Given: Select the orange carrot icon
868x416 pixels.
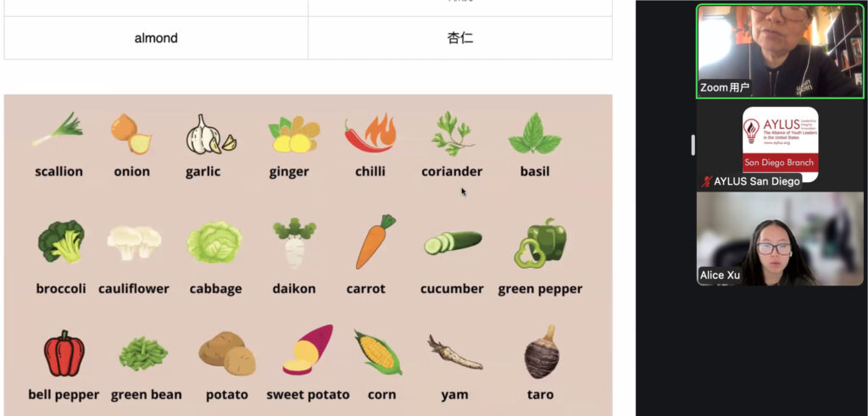Looking at the screenshot, I should 375,241.
